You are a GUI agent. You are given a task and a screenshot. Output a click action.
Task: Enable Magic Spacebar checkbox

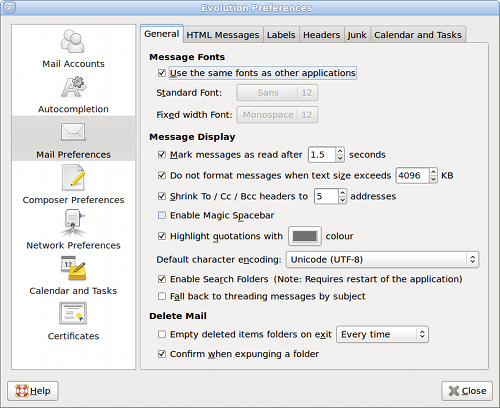pyautogui.click(x=162, y=215)
